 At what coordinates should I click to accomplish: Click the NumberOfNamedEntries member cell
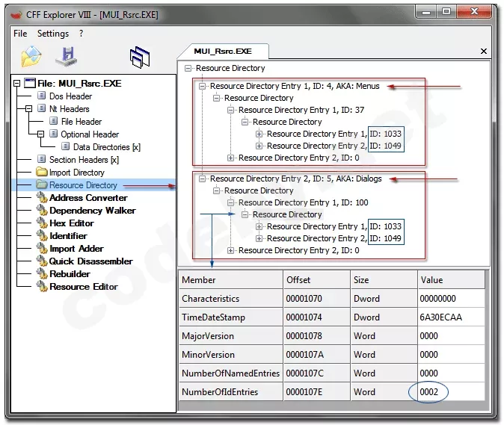[231, 373]
